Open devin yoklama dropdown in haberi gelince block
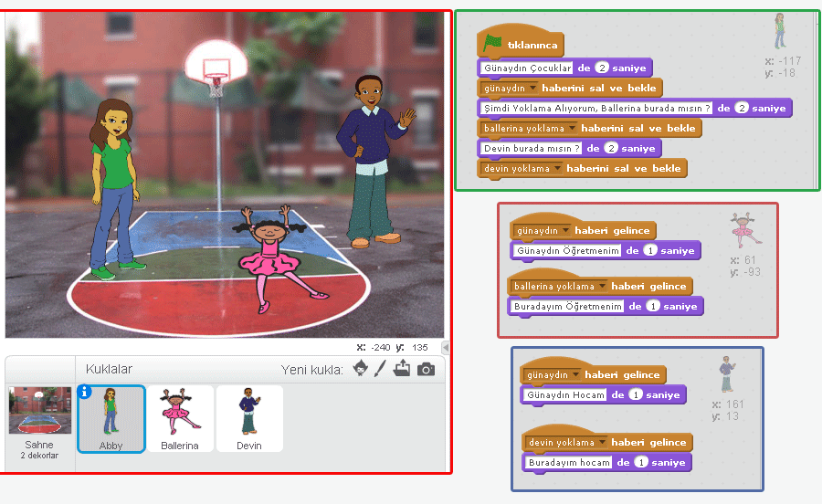 tap(603, 442)
